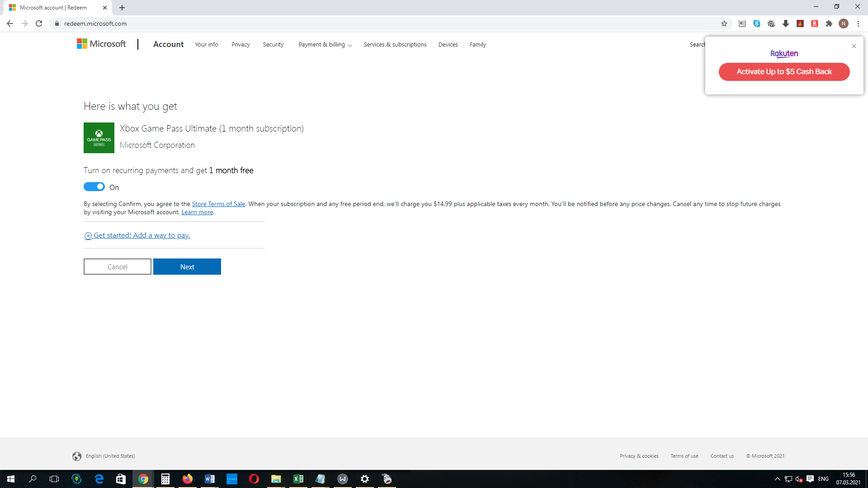
Task: Open the Your info tab
Action: pyautogui.click(x=207, y=44)
